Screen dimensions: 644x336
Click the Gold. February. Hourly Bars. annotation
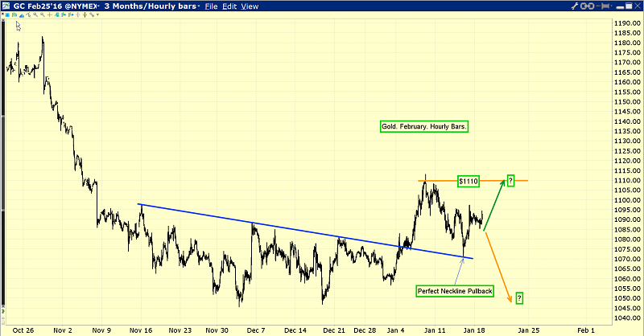point(424,126)
